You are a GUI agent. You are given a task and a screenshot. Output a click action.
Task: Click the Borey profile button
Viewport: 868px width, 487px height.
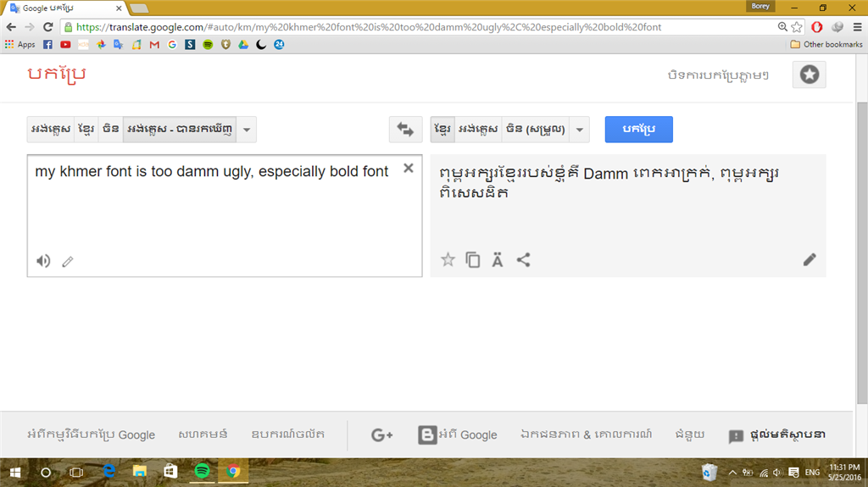(x=760, y=6)
